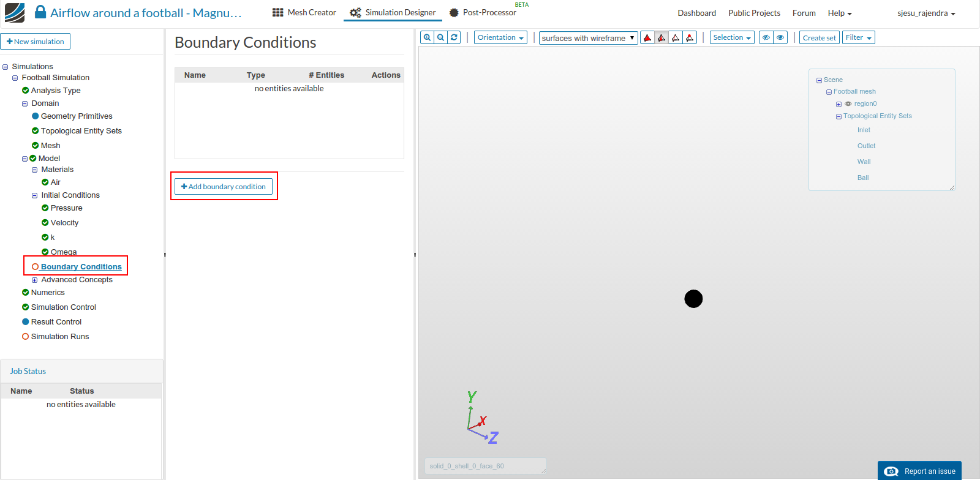Collapse the Simulations tree root
980x480 pixels.
6,67
